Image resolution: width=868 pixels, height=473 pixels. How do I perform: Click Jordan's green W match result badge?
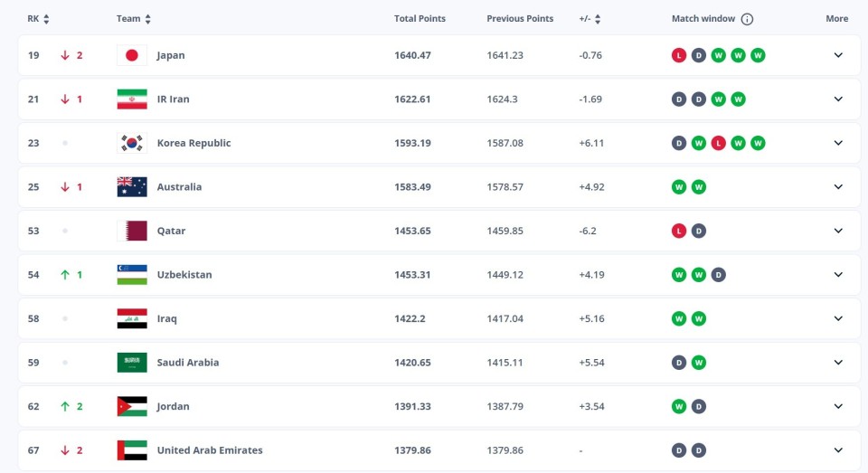pos(678,406)
